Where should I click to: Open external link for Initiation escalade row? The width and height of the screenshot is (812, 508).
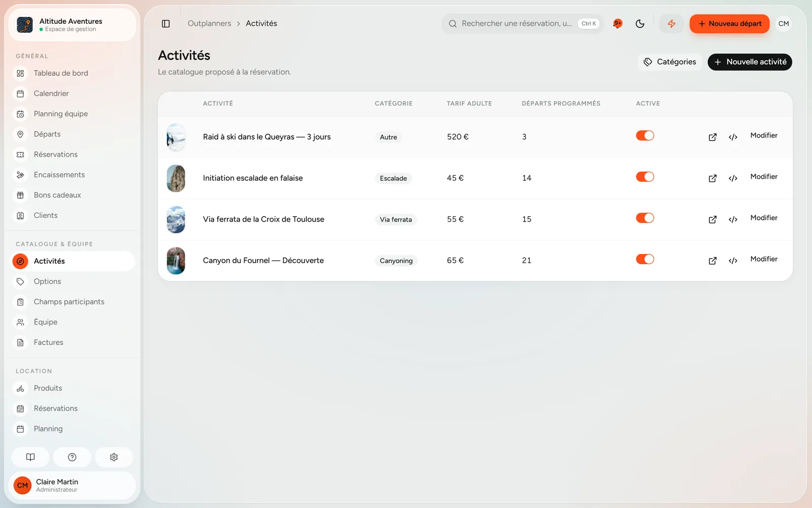(x=713, y=178)
